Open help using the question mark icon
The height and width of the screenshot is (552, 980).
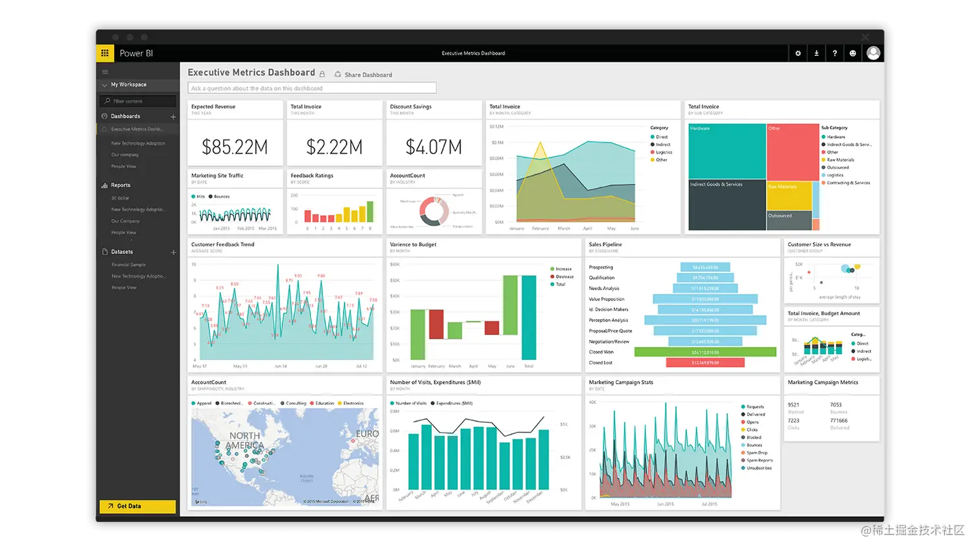(834, 53)
